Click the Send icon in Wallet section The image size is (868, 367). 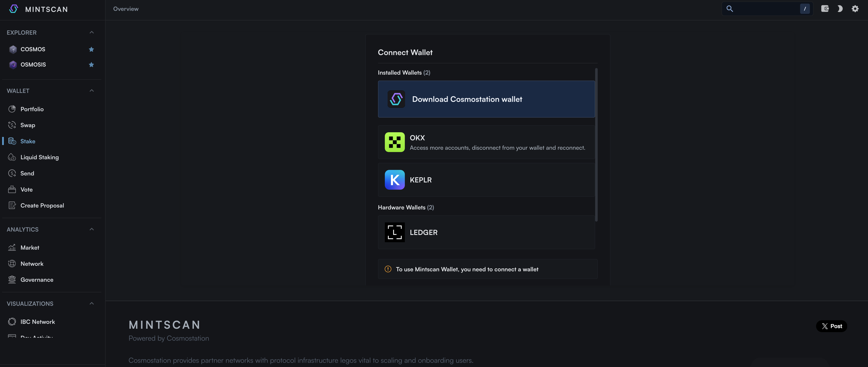click(x=12, y=173)
